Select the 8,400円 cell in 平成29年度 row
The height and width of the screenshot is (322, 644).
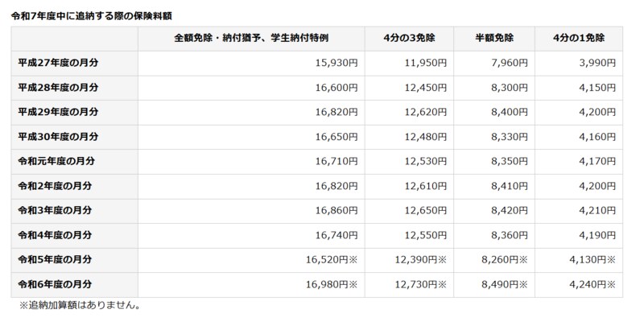pos(510,112)
